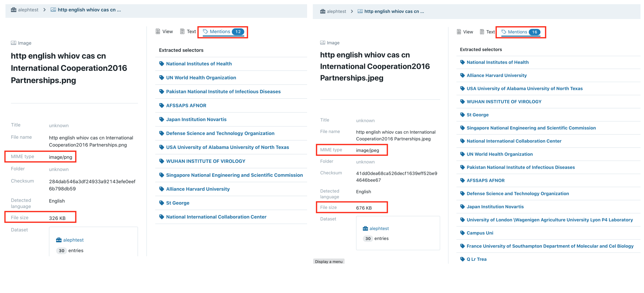Image resolution: width=644 pixels, height=293 pixels.
Task: Follow the UN World Health Organization mention
Action: (201, 77)
